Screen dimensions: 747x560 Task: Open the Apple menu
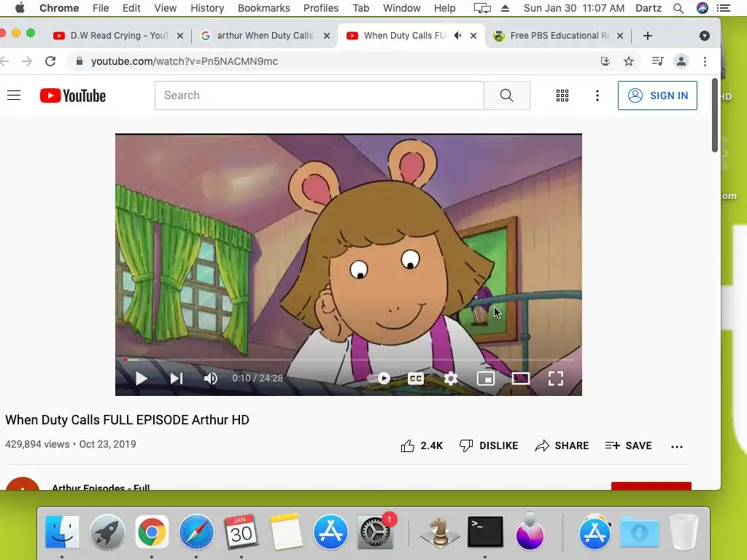[20, 8]
